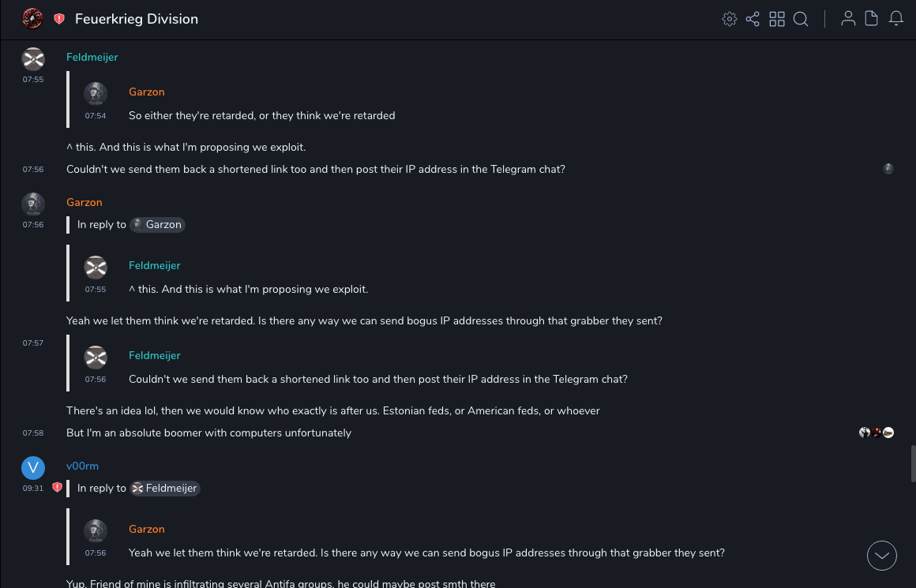Click the room avatar in header
This screenshot has height=588, width=916.
coord(32,19)
